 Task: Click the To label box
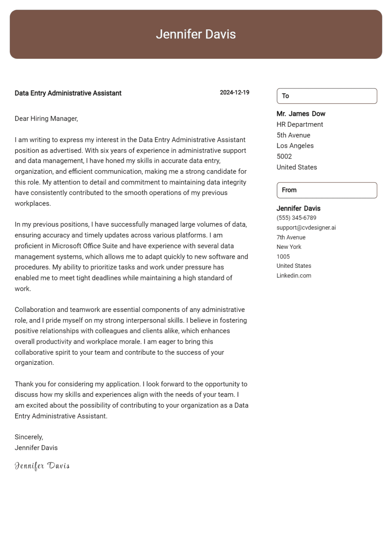326,96
